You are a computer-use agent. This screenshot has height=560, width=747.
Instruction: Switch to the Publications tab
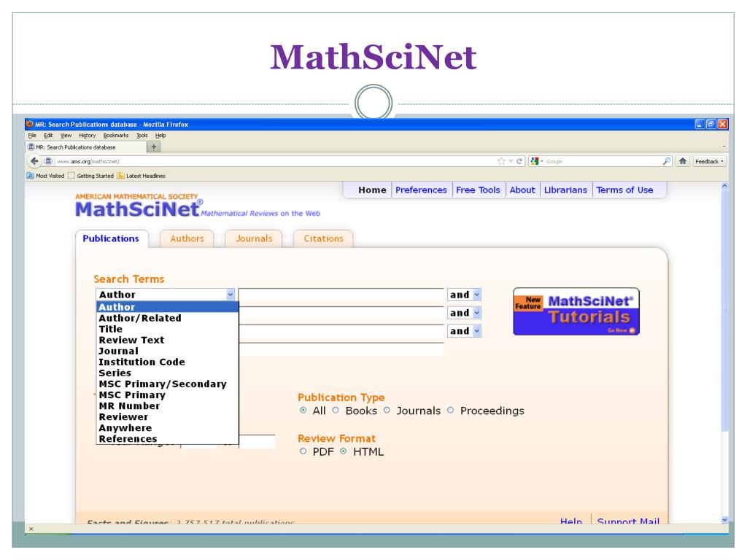[x=111, y=238]
